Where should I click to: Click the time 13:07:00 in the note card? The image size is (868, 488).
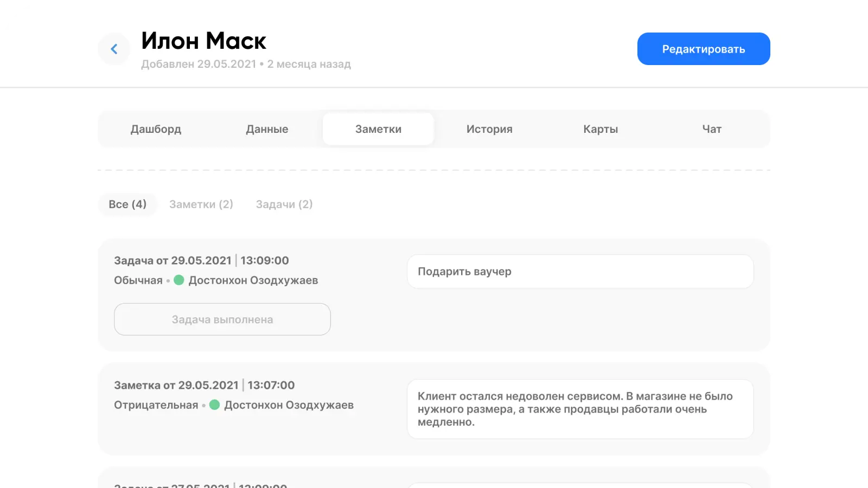pyautogui.click(x=271, y=385)
